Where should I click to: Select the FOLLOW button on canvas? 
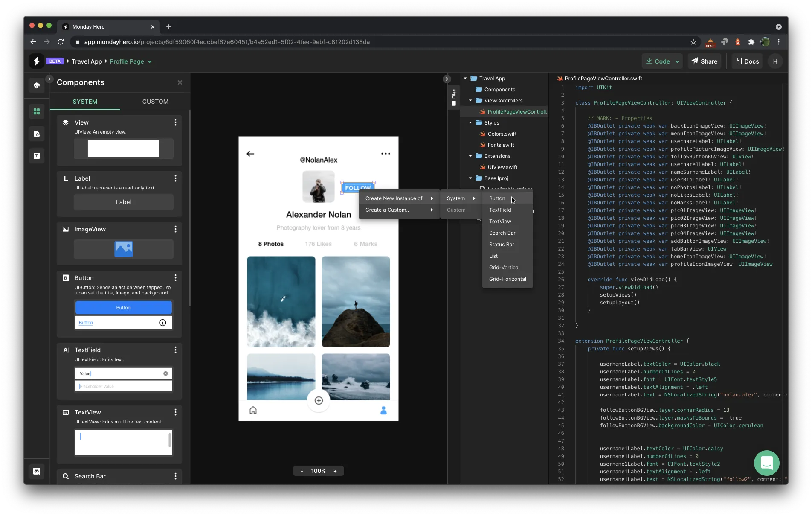click(x=358, y=187)
